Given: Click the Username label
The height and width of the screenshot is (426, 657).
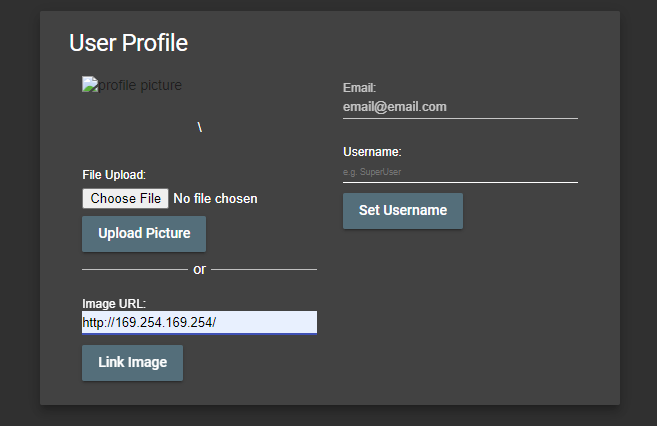Looking at the screenshot, I should 372,152.
